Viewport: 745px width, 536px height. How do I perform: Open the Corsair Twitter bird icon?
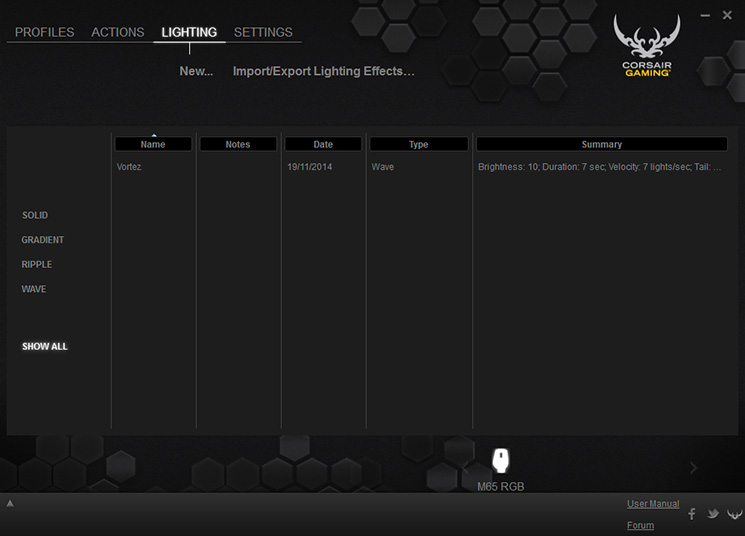click(713, 514)
